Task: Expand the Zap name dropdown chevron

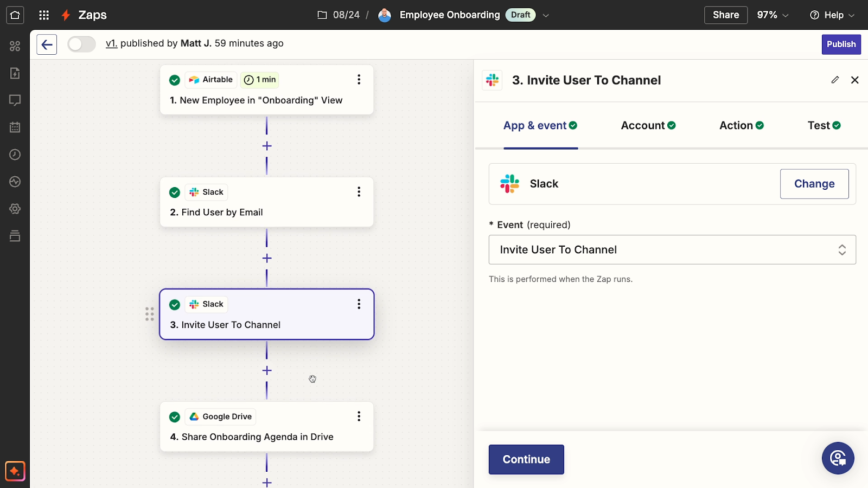Action: (546, 15)
